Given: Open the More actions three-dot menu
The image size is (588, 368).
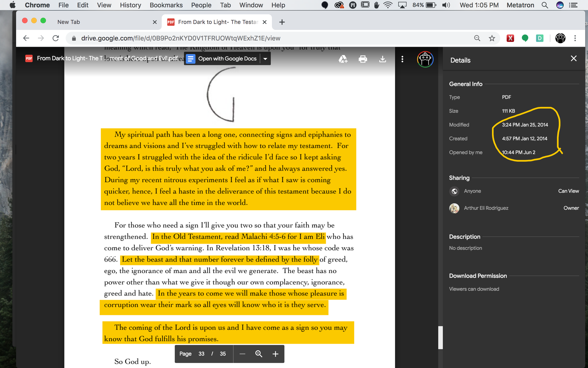Looking at the screenshot, I should click(x=402, y=59).
